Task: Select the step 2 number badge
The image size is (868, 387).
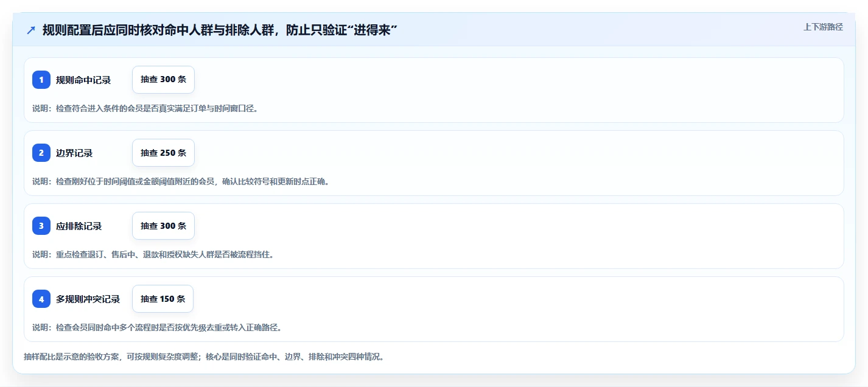Action: tap(41, 153)
